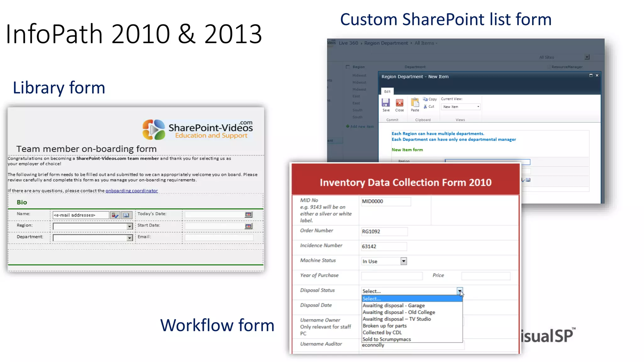Click the Order Number field RG1092
Screen dimensions: 644x362
coord(384,232)
